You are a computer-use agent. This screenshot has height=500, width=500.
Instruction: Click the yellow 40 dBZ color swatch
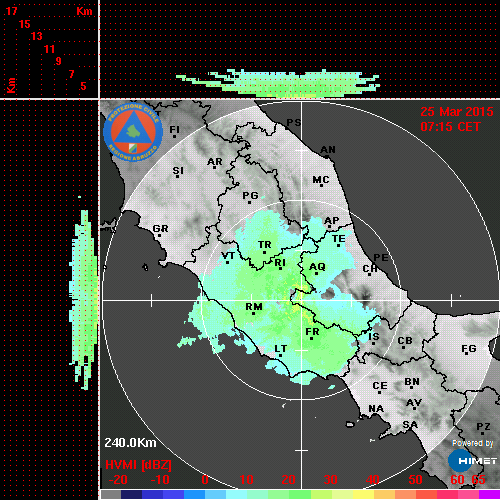[x=363, y=495]
